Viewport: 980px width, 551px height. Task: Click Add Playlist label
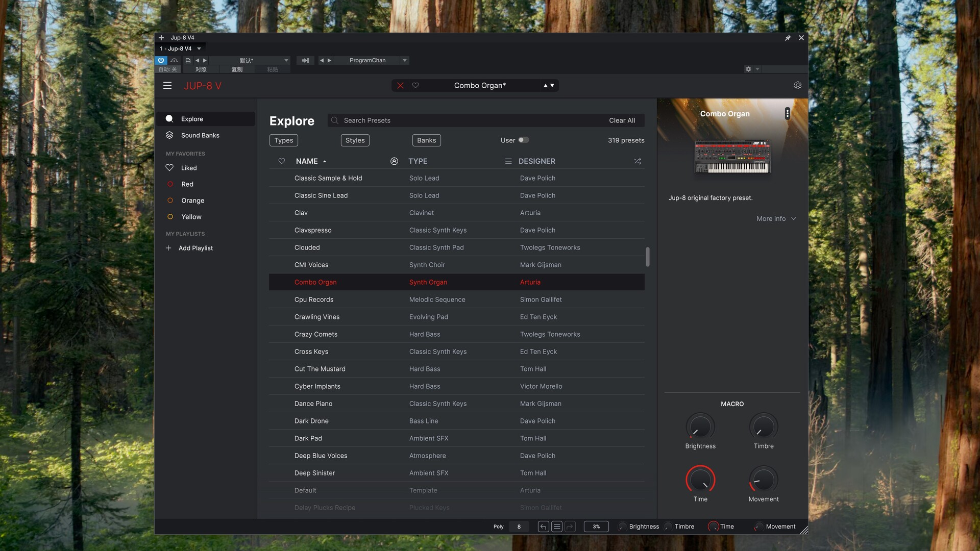pos(196,248)
